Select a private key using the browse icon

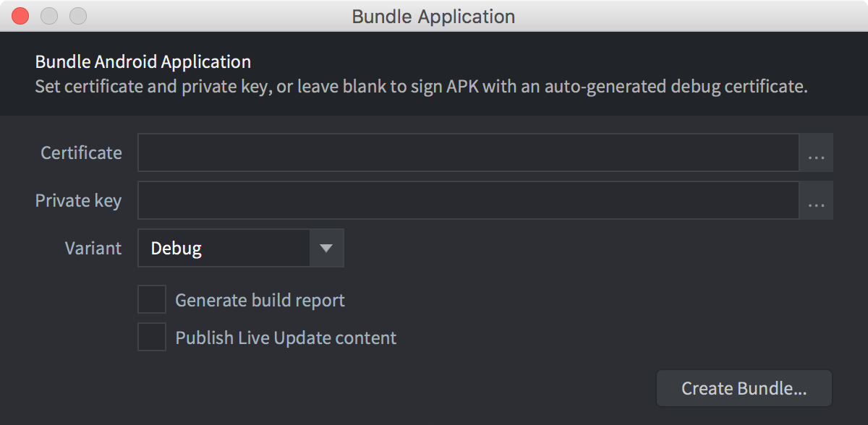click(816, 200)
